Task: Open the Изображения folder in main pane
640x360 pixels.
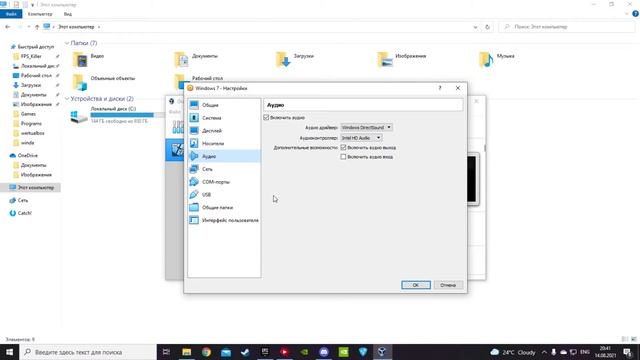Action: pyautogui.click(x=402, y=59)
